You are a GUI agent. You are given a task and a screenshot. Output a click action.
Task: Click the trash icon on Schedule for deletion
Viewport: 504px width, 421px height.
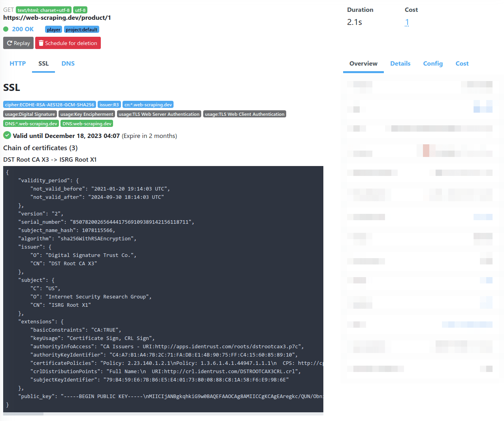(x=41, y=43)
